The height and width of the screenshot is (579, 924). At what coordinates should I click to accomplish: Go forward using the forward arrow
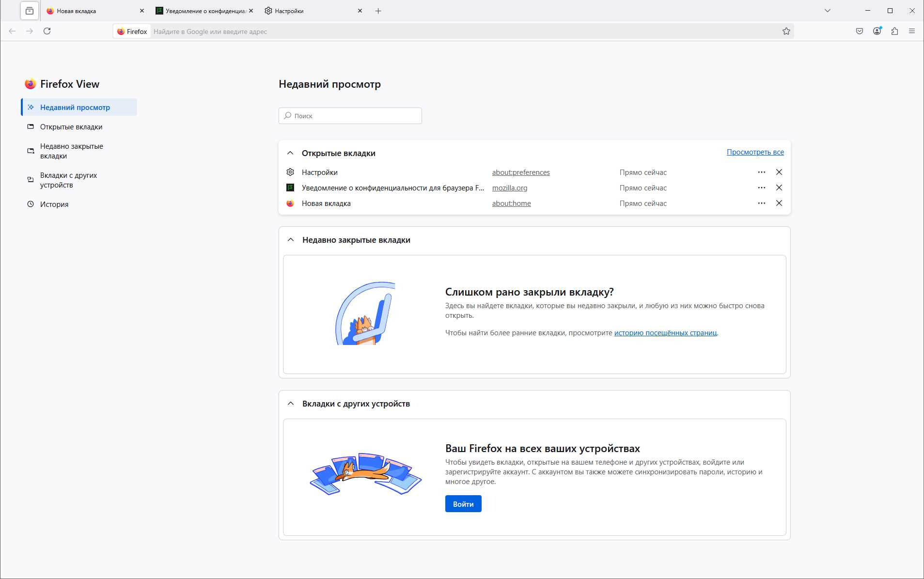(30, 31)
